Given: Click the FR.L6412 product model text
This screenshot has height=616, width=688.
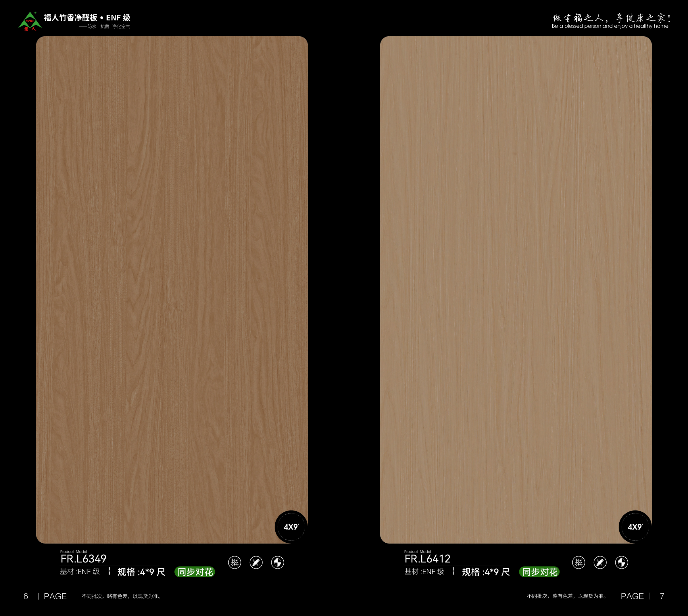Looking at the screenshot, I should point(427,559).
